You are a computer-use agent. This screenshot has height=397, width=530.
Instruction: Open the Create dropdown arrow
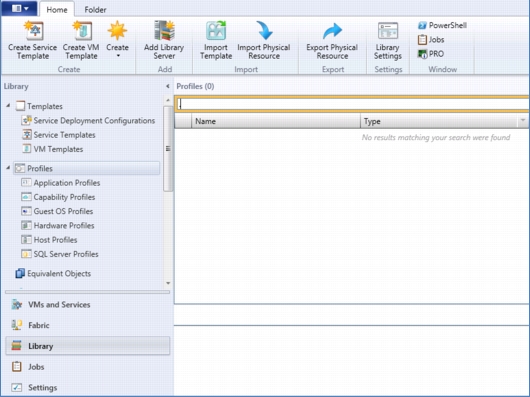(x=118, y=56)
